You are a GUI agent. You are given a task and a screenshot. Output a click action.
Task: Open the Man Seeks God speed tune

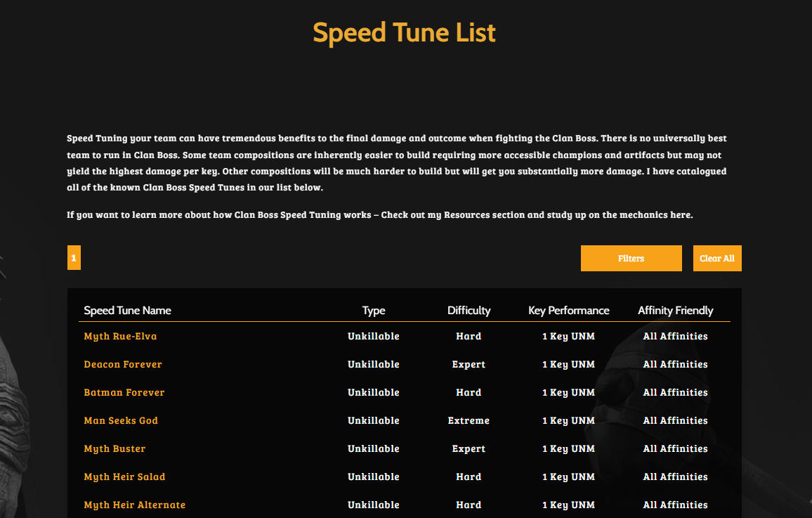121,420
